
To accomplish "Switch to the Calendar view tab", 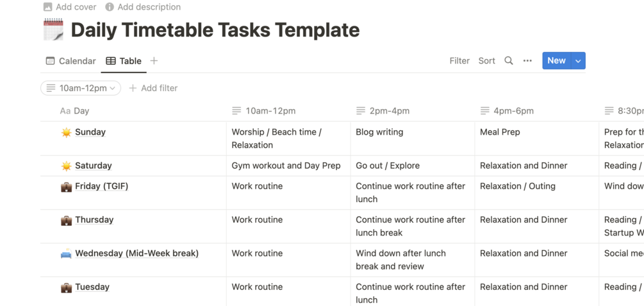I will 70,61.
